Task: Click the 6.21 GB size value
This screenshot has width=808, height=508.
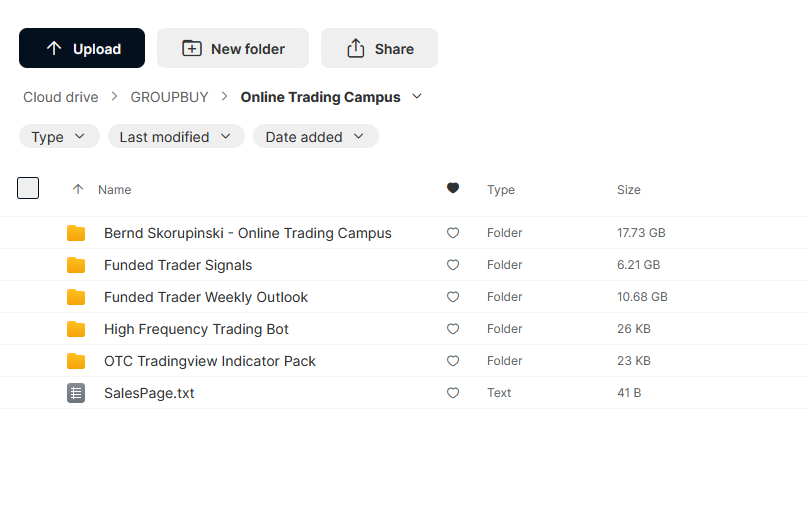Action: (x=638, y=265)
